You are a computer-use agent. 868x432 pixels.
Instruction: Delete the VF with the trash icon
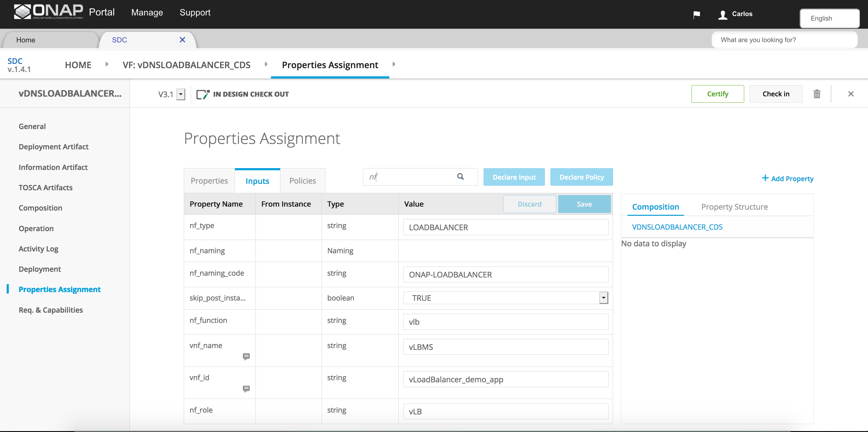817,94
